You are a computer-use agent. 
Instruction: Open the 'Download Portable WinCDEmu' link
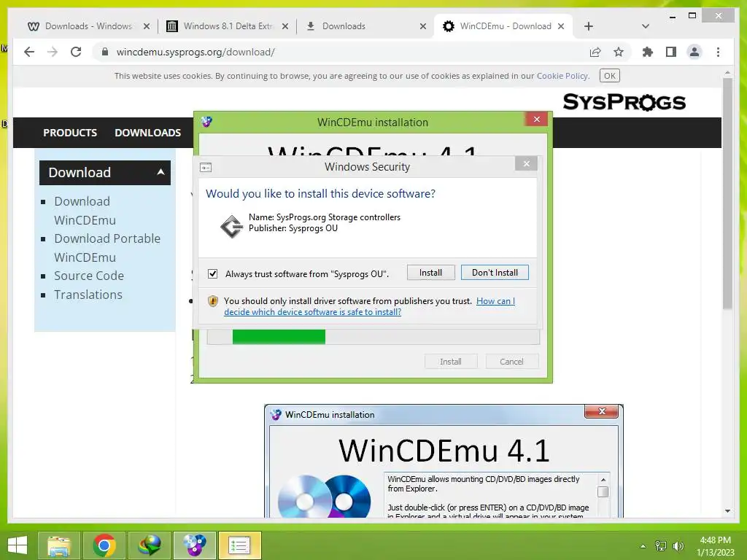click(107, 248)
